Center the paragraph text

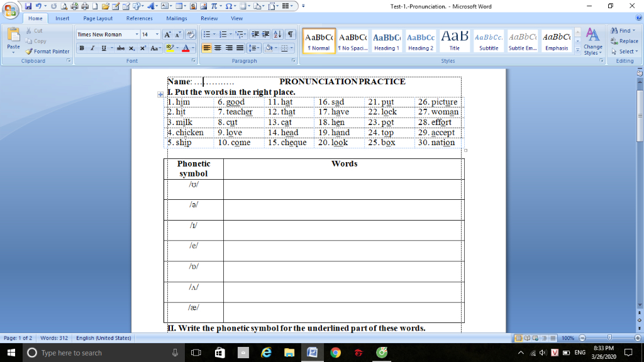[218, 48]
